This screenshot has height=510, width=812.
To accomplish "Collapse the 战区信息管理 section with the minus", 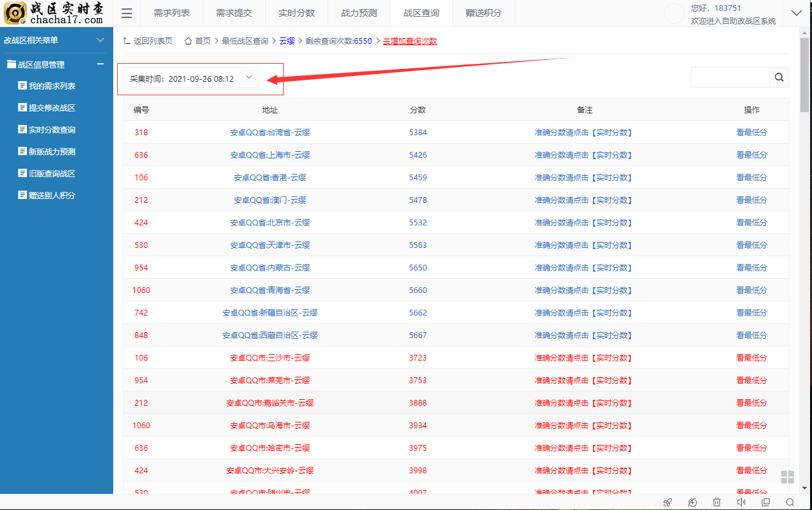I will click(x=100, y=64).
